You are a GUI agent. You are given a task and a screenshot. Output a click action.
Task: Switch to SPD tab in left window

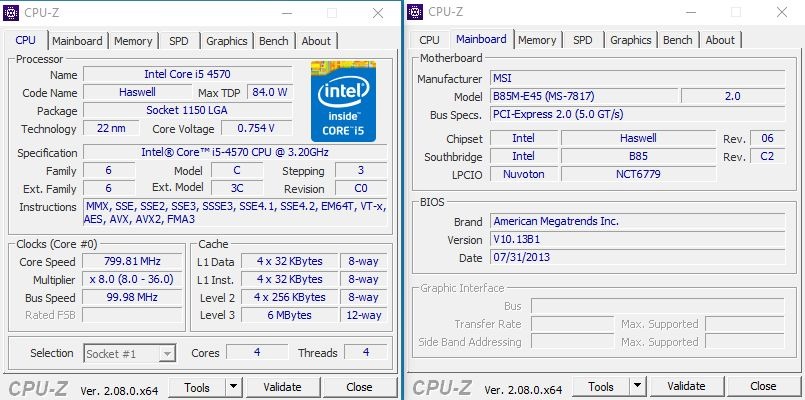[x=179, y=41]
